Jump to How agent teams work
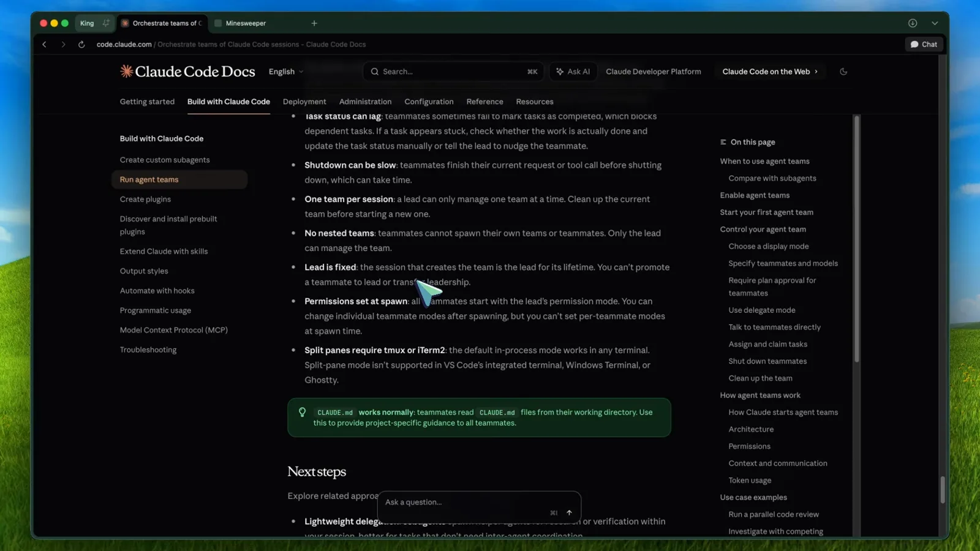 760,395
